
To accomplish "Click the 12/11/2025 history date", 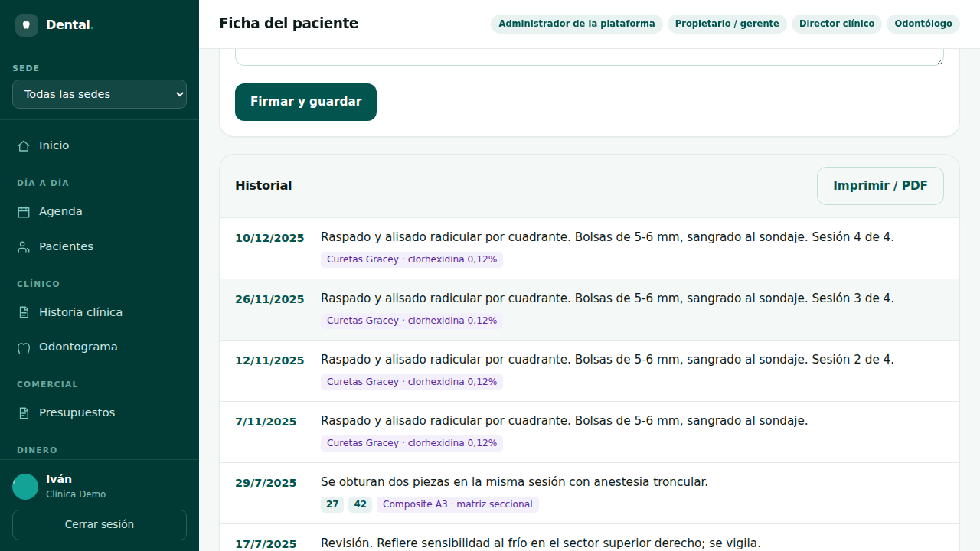I will 269,360.
